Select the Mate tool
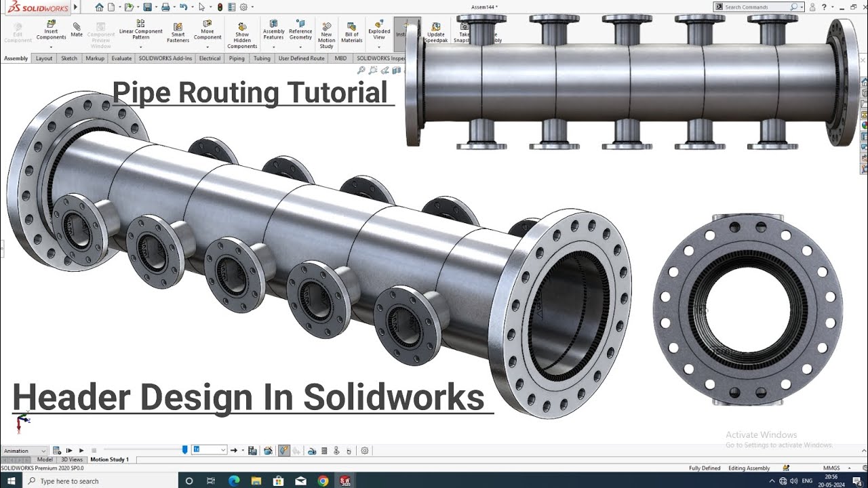This screenshot has height=488, width=868. point(77,29)
